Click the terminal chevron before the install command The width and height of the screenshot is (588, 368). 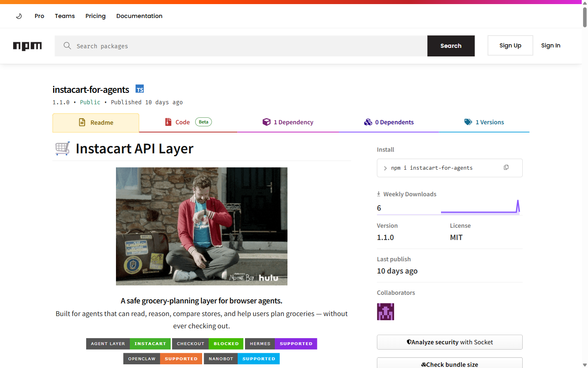click(385, 168)
